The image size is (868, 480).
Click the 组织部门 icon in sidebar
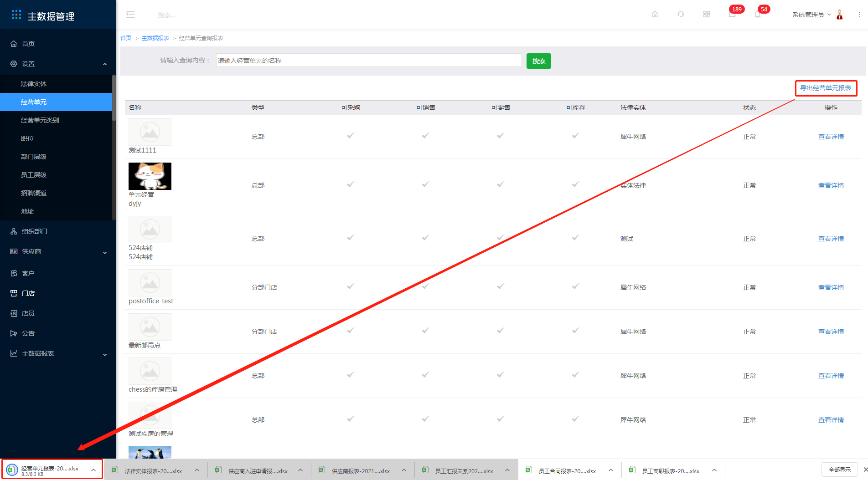pyautogui.click(x=14, y=231)
